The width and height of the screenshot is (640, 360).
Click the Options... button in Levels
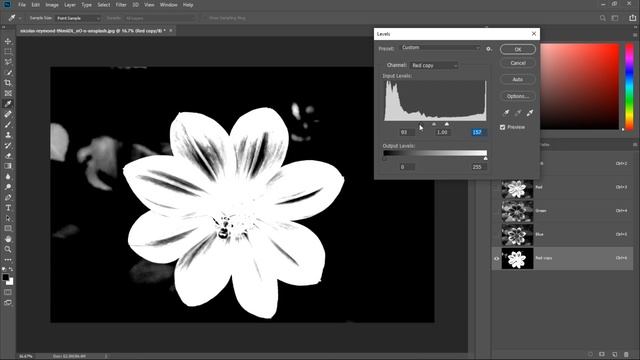coord(518,96)
